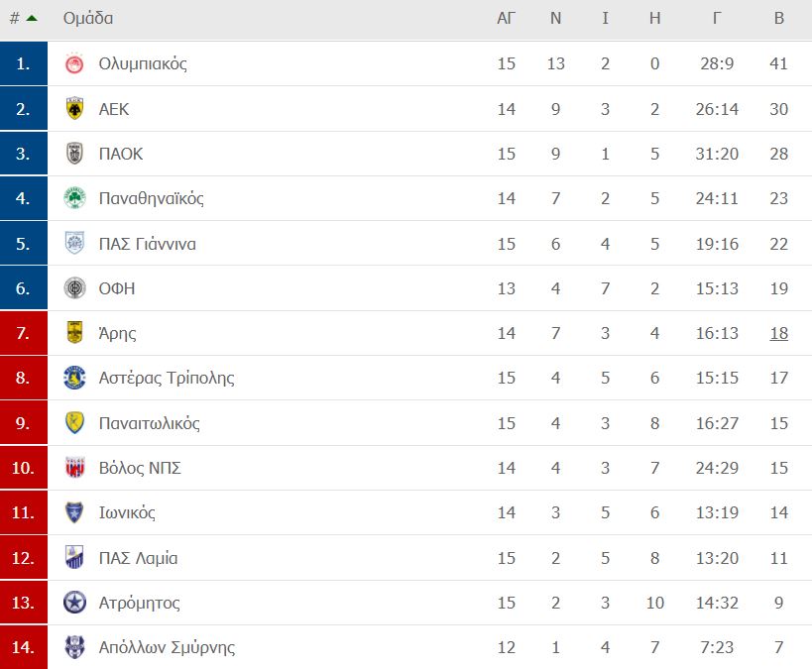Open the ΠΑΣ Γιάννινα team link

[148, 244]
